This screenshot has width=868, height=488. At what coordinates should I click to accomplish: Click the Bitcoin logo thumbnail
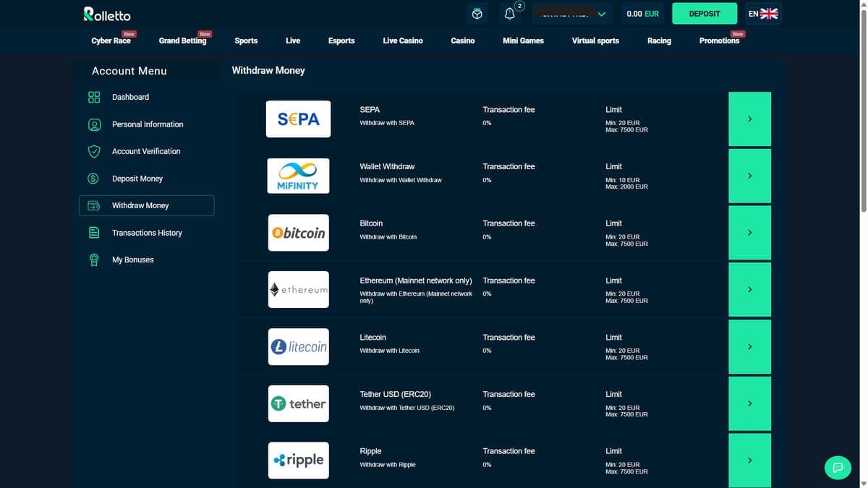298,233
